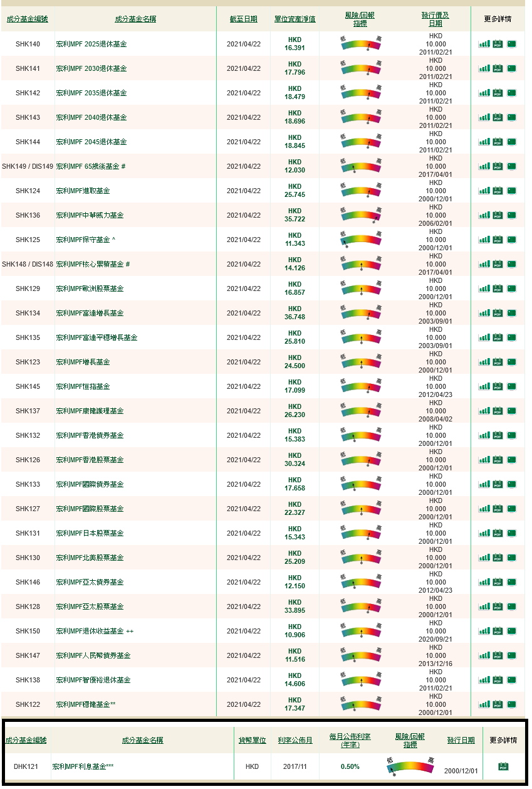Open the bar chart icon for SHK146

pyautogui.click(x=484, y=582)
